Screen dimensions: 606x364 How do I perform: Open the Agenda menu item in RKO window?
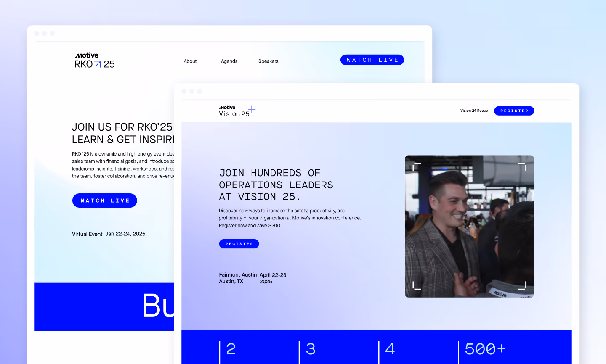229,61
